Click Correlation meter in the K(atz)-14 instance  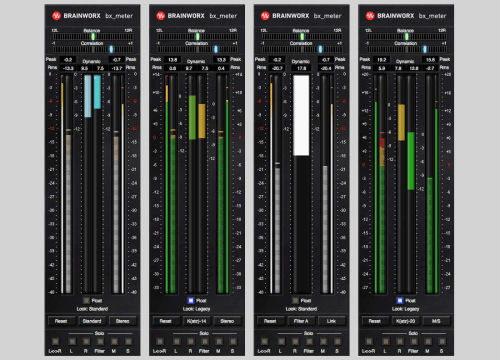[197, 49]
